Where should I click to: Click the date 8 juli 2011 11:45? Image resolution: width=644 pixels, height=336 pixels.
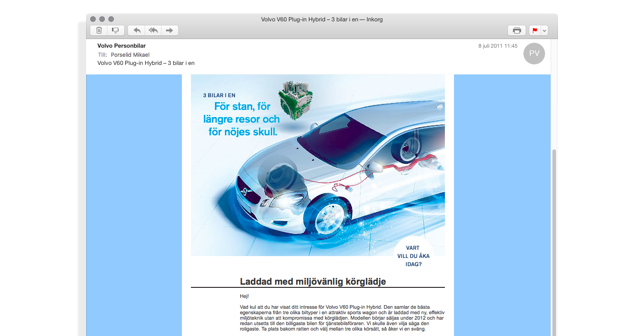[498, 46]
